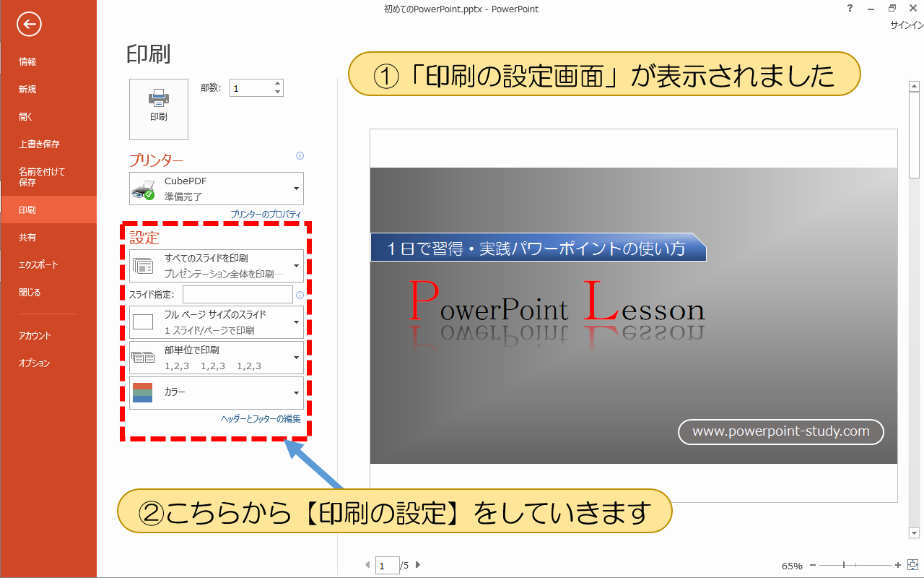Zoom out with the minus button

(813, 566)
